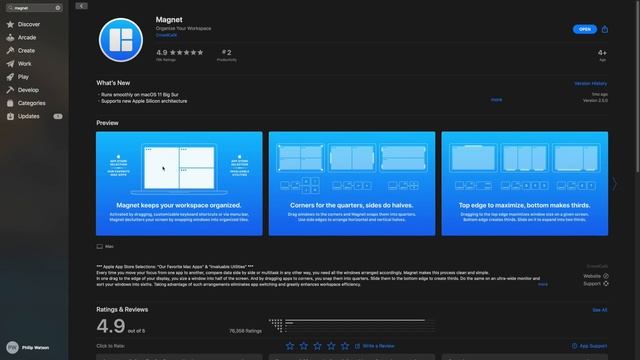Clear the search field with x icon
Screen dimensions: 640x360
(x=58, y=8)
